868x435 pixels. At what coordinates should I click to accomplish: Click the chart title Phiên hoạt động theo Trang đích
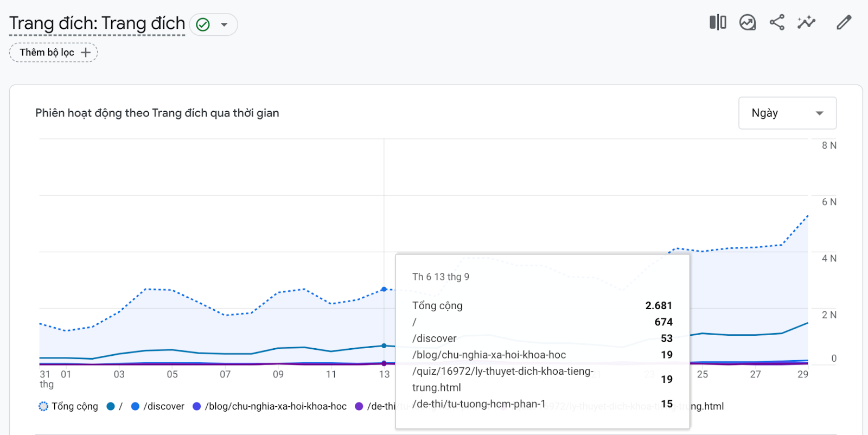(x=157, y=113)
